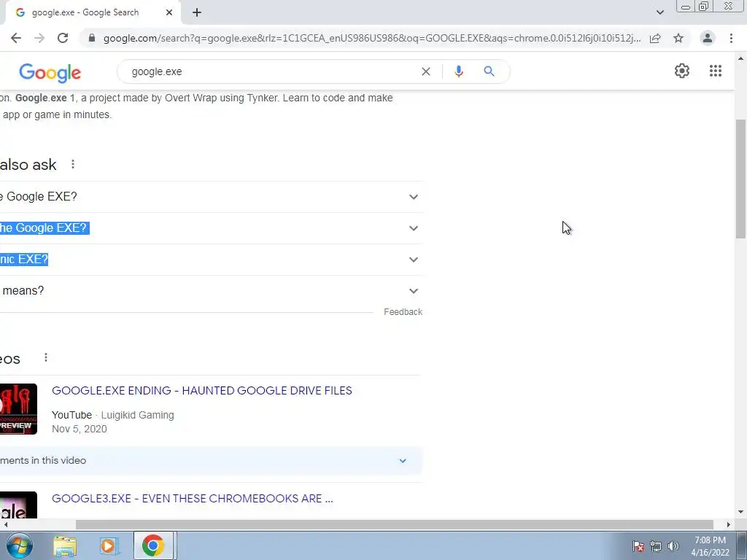Open the Windows Start button

coord(19,545)
